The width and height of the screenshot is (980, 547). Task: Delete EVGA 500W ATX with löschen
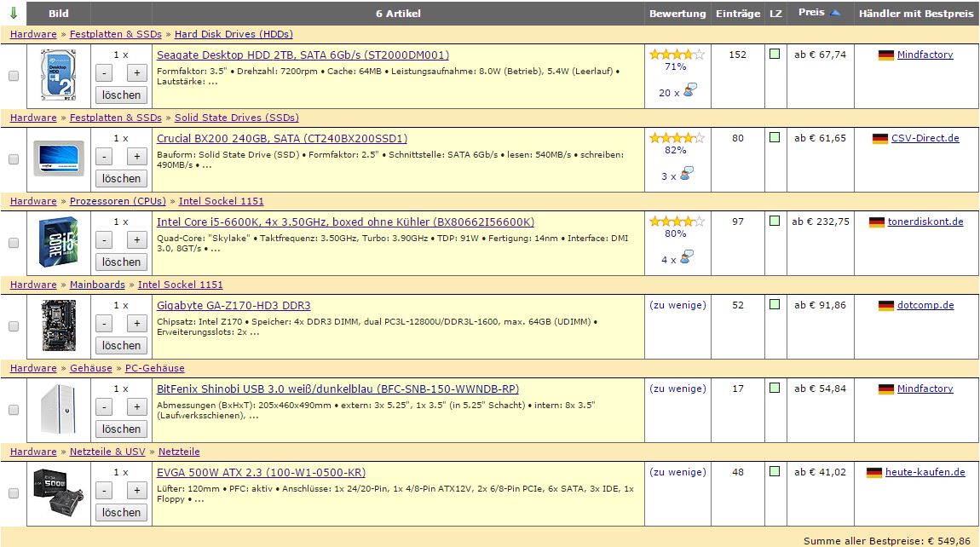coord(121,513)
